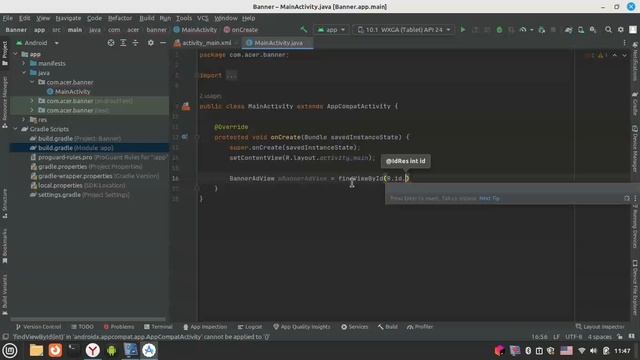Open the Logcat tool window
The image size is (640, 360).
click(250, 327)
